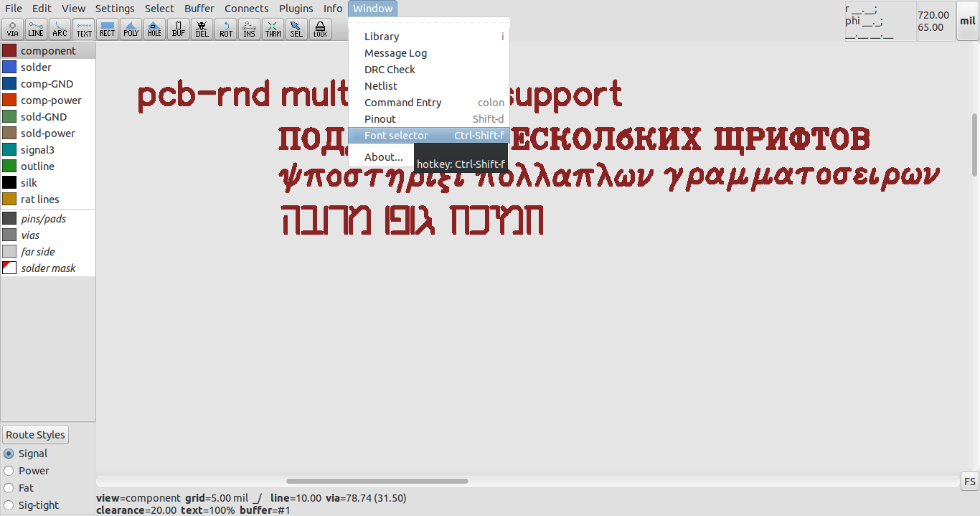Open the Route Styles button
980x516 pixels.
tap(36, 435)
